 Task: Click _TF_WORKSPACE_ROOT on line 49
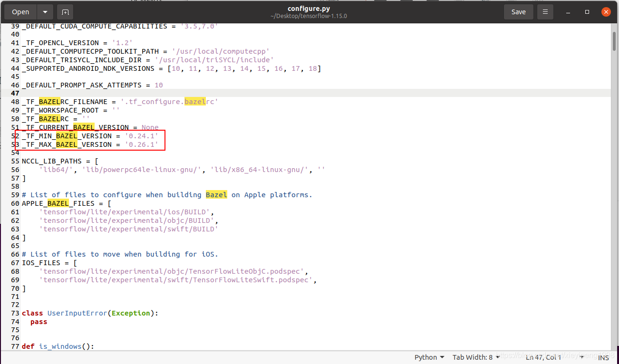[x=60, y=110]
